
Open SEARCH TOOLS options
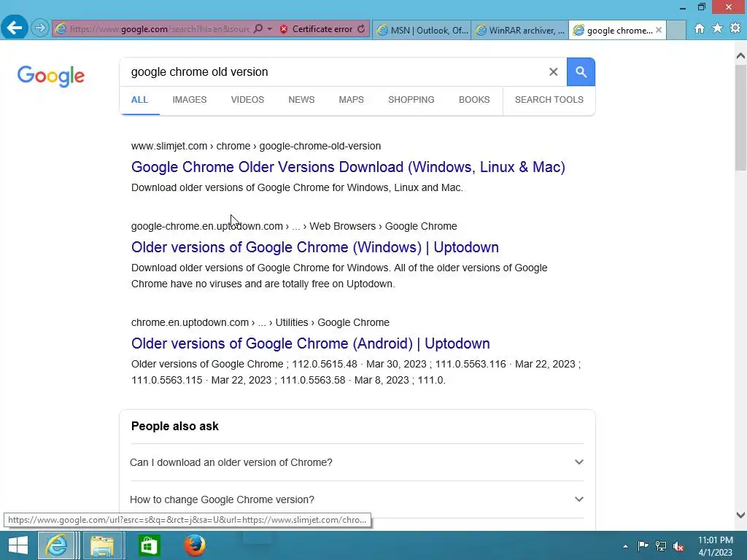click(549, 100)
